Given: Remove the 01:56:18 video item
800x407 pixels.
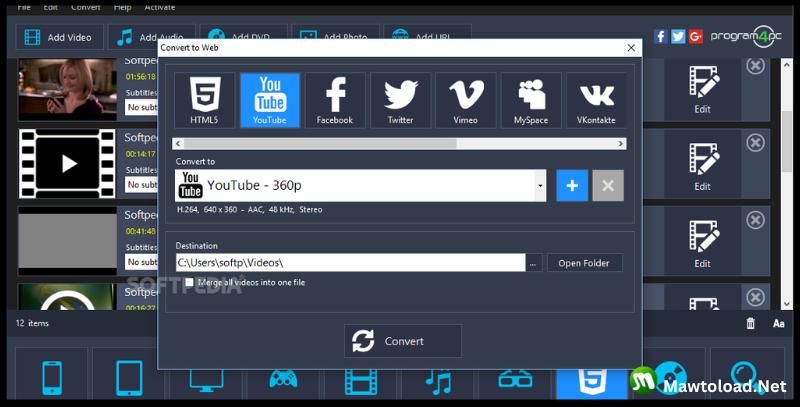Looking at the screenshot, I should pyautogui.click(x=756, y=65).
